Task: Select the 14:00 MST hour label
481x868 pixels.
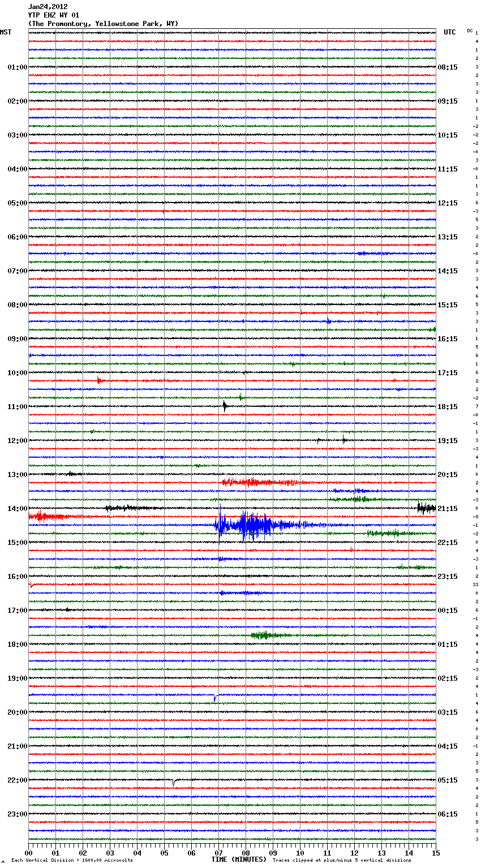Action: 18,509
